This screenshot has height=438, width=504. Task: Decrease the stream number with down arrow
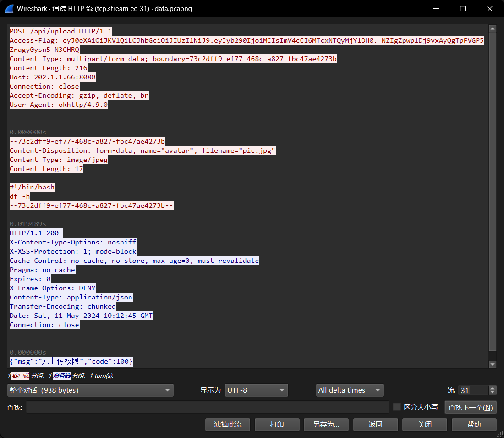tap(493, 393)
